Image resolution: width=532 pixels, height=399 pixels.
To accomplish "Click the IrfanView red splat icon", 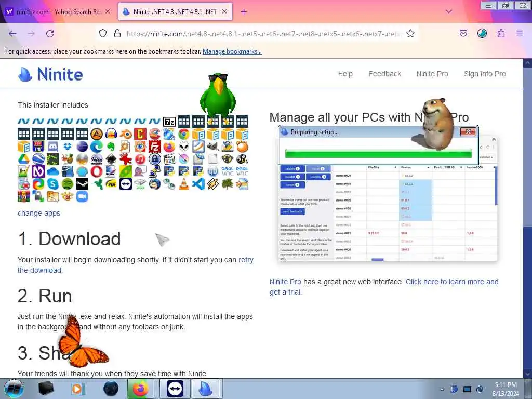I will [126, 159].
